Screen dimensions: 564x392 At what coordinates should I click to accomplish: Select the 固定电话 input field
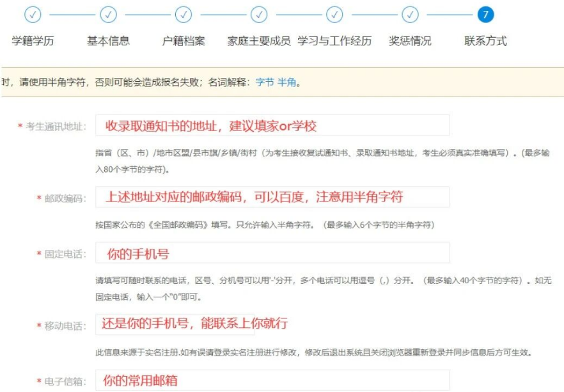pyautogui.click(x=272, y=253)
